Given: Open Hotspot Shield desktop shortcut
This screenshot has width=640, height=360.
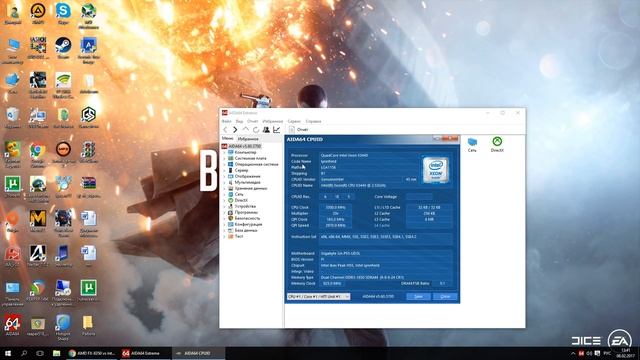Looking at the screenshot, I should click(63, 327).
